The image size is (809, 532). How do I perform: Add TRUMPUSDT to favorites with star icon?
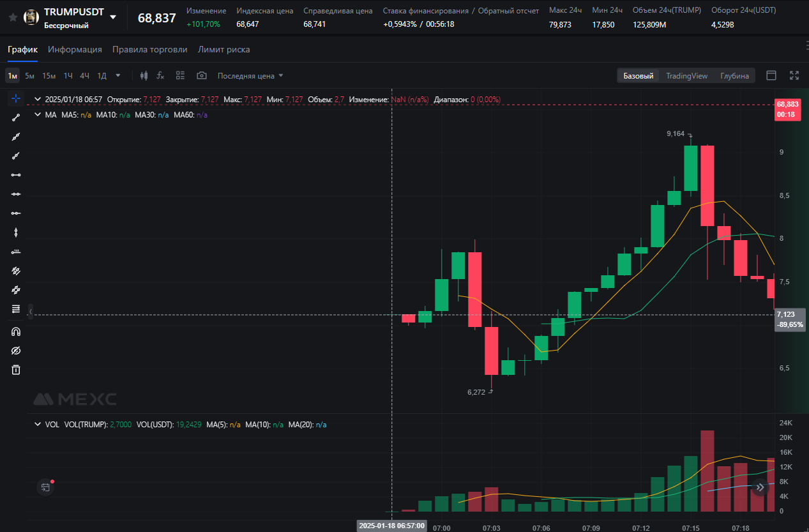pos(13,17)
